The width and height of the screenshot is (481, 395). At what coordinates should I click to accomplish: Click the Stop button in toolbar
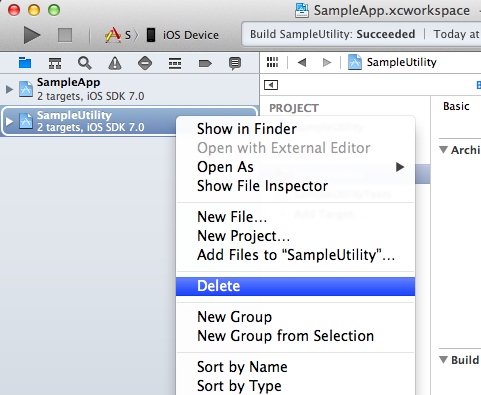point(65,35)
